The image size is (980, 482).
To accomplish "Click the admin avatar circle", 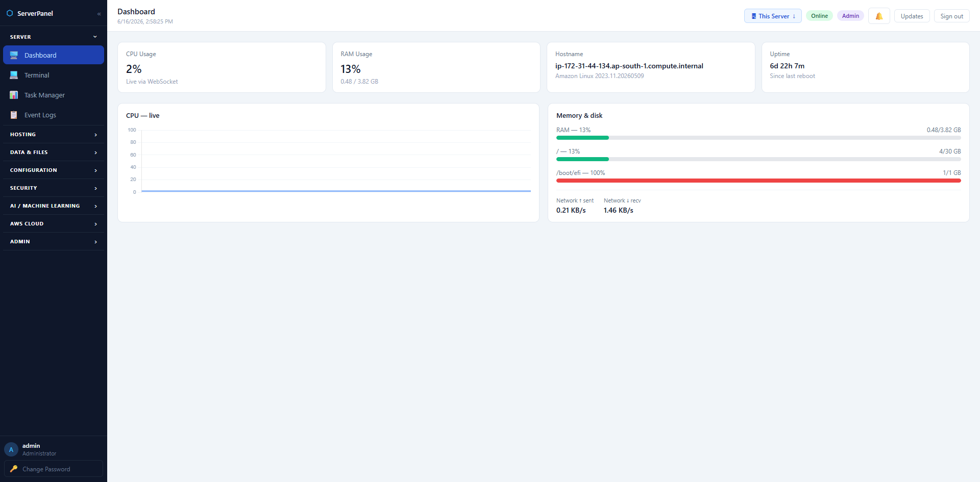I will 11,449.
